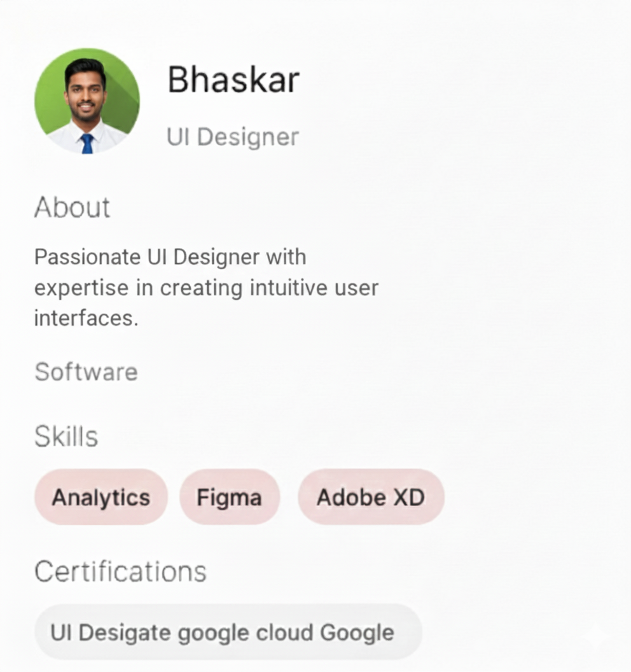Viewport: 631px width, 672px height.
Task: Select the Analytics skill chip
Action: (101, 497)
